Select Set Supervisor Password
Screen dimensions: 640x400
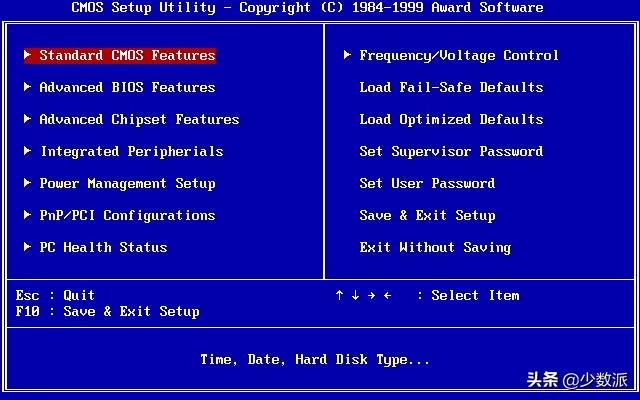pyautogui.click(x=451, y=151)
